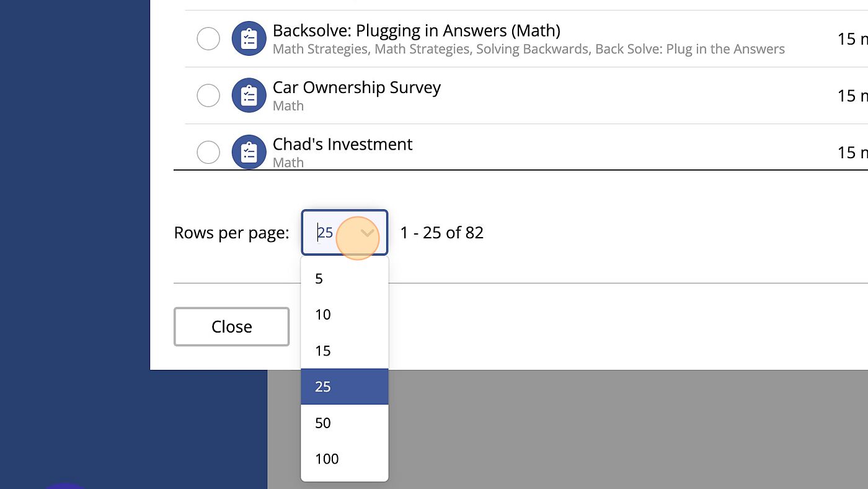Choose 5 rows per page option
Image resolution: width=868 pixels, height=489 pixels.
click(x=344, y=279)
